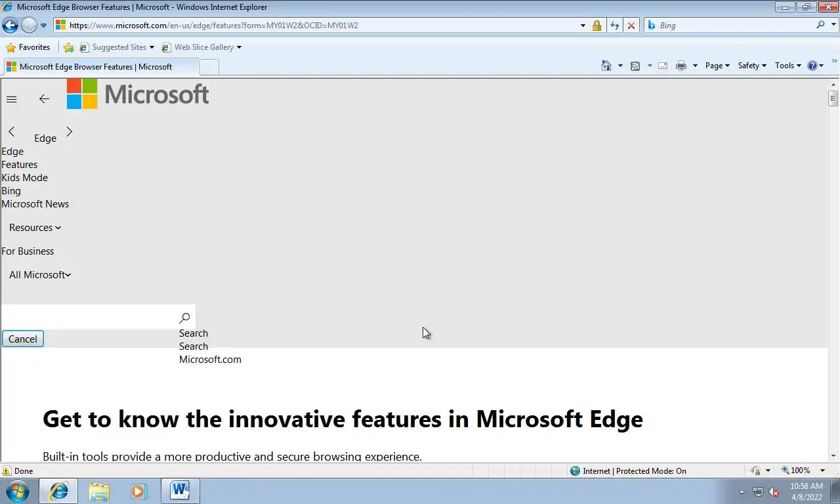Click the Get to know innovative features heading
Viewport: 840px width, 504px height.
[343, 419]
